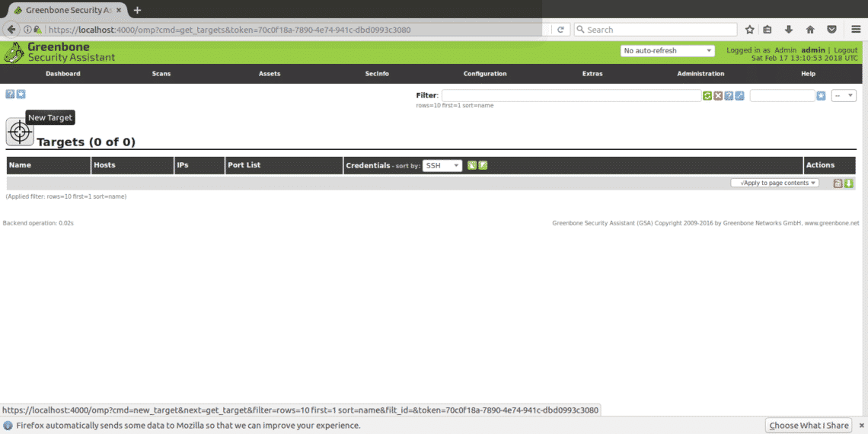The height and width of the screenshot is (434, 868).
Task: Click the Greenbone dragon logo
Action: [x=13, y=53]
